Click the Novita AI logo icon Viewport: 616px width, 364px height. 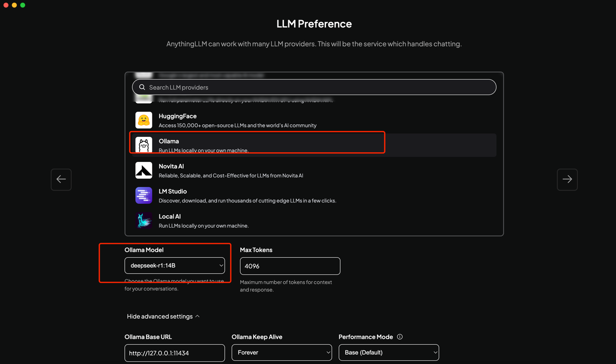pyautogui.click(x=144, y=170)
